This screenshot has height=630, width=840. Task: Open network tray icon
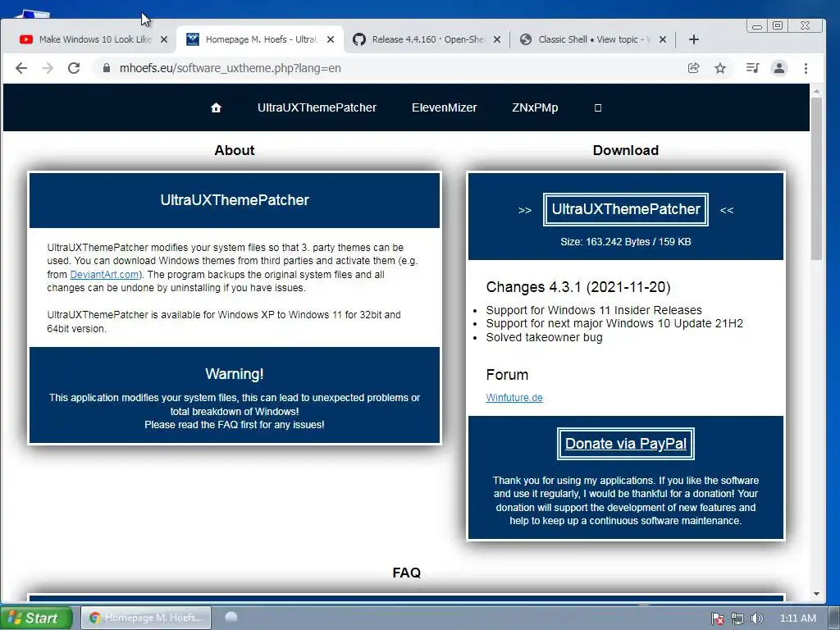tap(737, 619)
